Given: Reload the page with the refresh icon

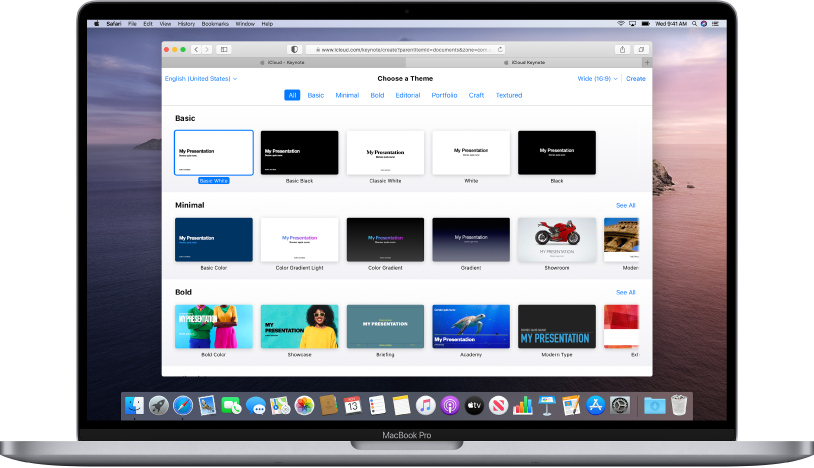Looking at the screenshot, I should [500, 49].
